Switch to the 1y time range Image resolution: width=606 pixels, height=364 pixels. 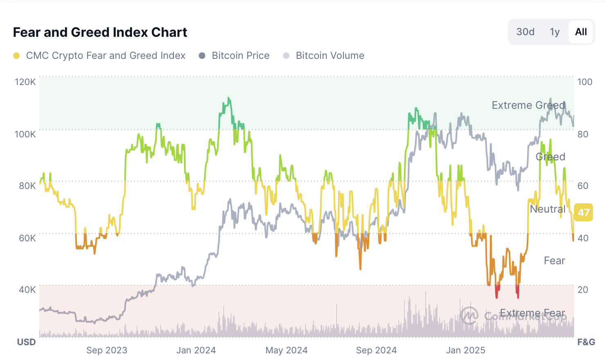[x=554, y=31]
